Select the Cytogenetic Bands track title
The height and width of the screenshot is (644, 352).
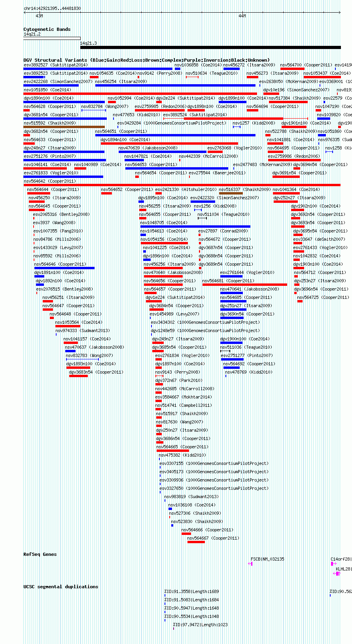coord(47,29)
